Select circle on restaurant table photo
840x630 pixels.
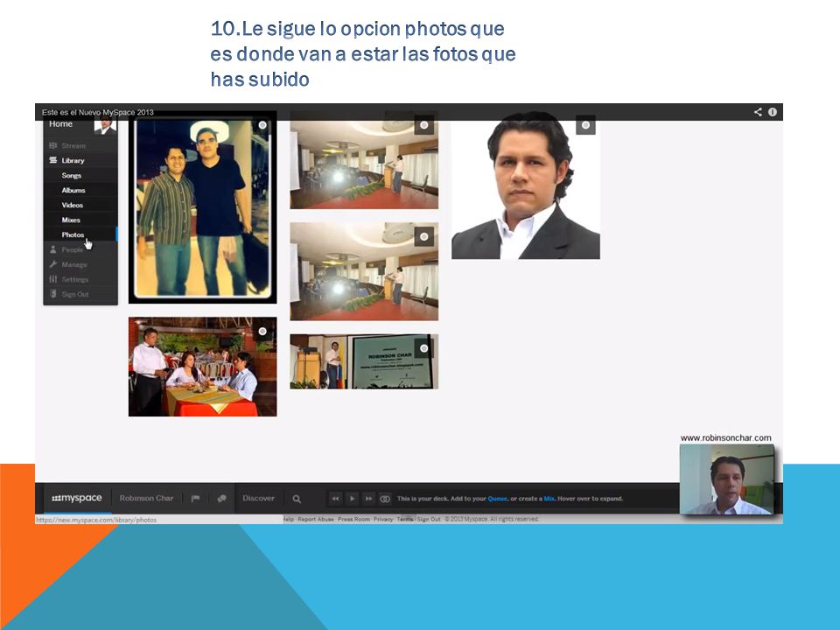pos(262,332)
